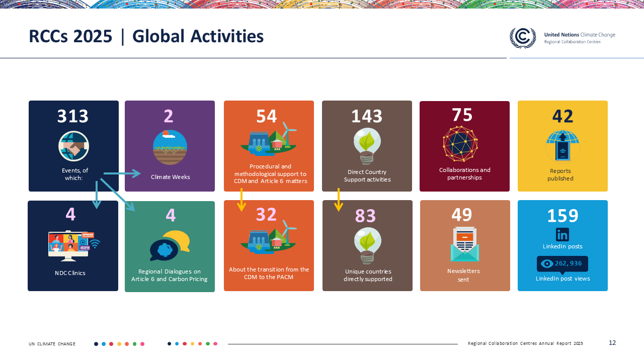The image size is (644, 362).
Task: Click the LinkedIn logo icon
Action: tap(562, 234)
